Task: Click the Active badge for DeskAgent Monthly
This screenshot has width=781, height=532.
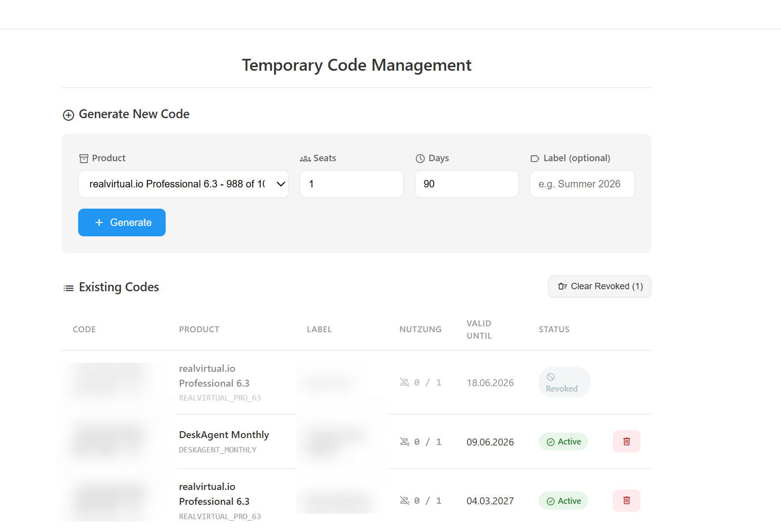Action: (563, 442)
